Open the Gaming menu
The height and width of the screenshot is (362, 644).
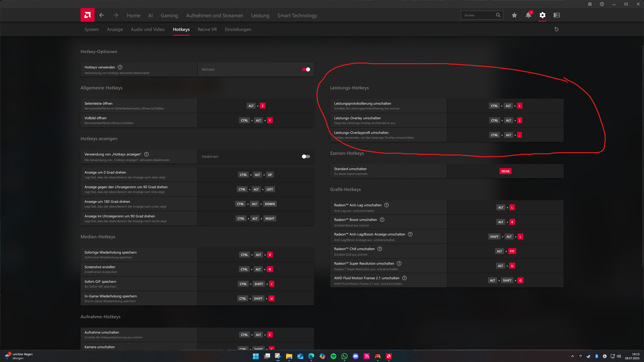point(169,16)
